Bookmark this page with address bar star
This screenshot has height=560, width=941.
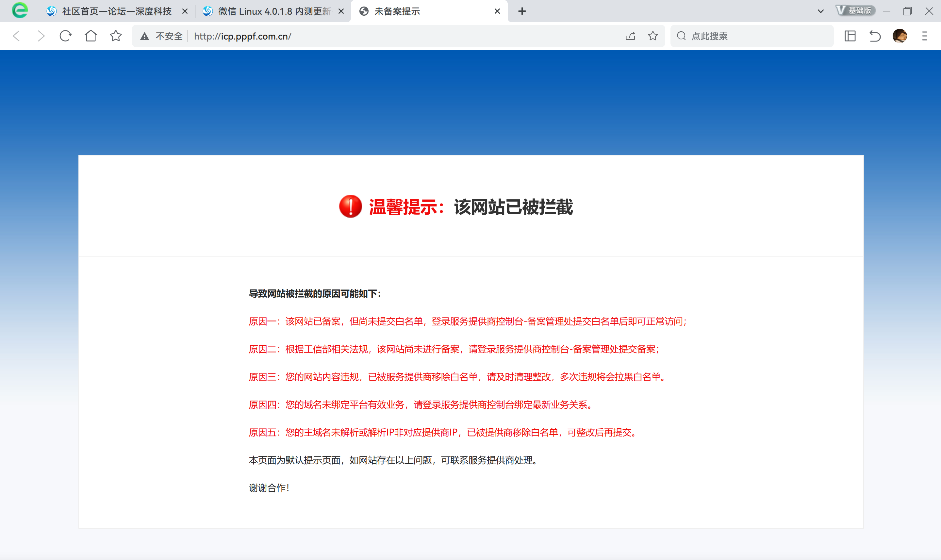(653, 36)
